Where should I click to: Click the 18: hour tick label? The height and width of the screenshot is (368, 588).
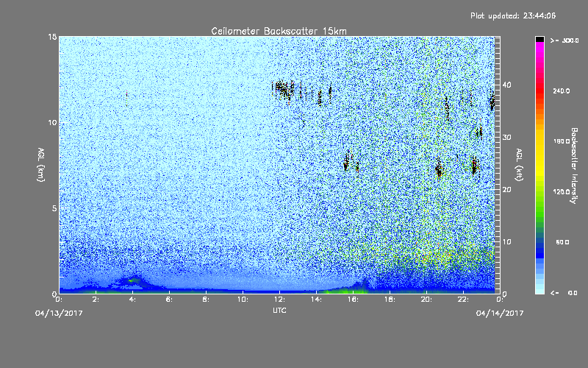click(x=390, y=300)
